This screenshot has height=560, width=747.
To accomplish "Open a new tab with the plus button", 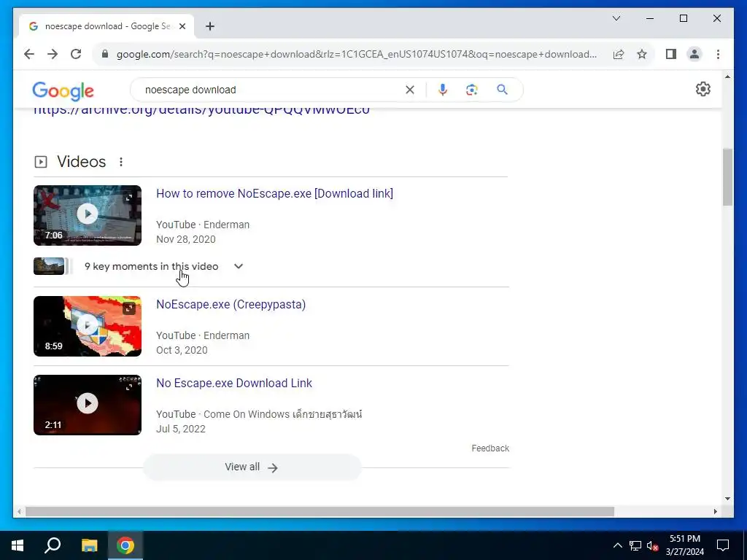I will point(210,26).
